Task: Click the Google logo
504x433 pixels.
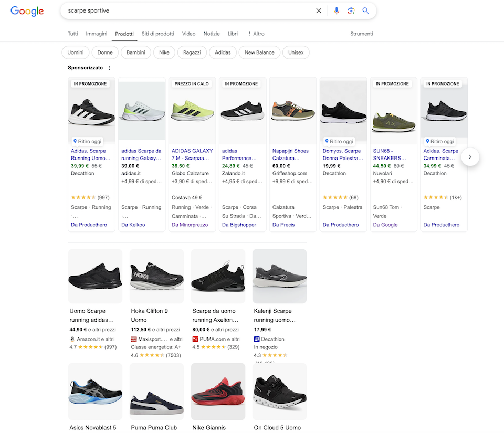Action: click(27, 11)
